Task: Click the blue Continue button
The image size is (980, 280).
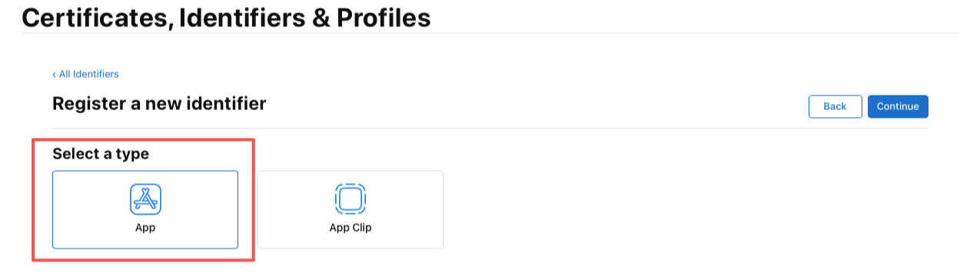Action: pyautogui.click(x=898, y=106)
